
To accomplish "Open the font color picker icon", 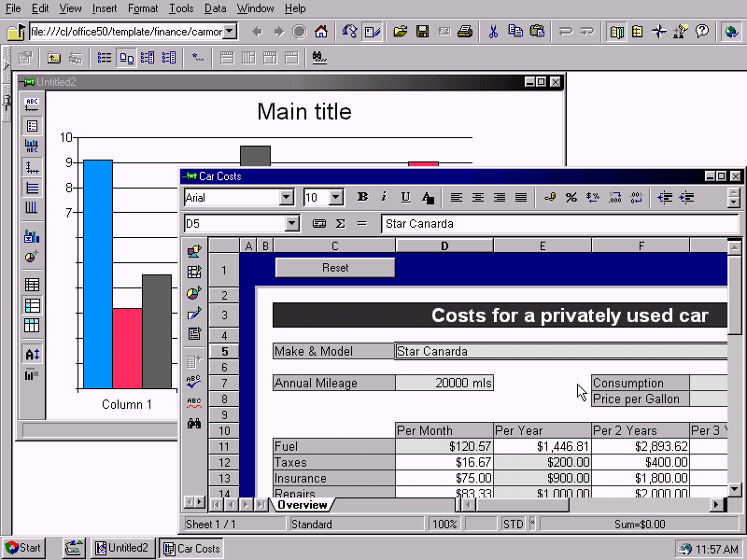I will pyautogui.click(x=425, y=197).
